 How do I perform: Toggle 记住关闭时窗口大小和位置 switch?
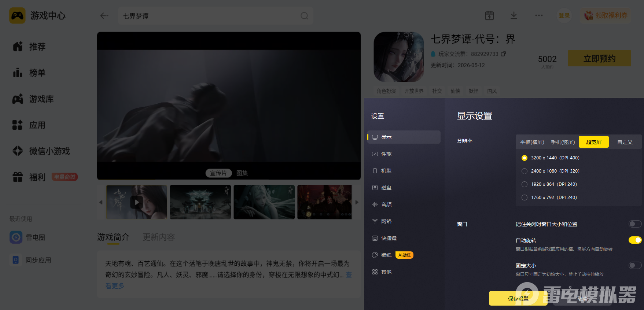(635, 224)
